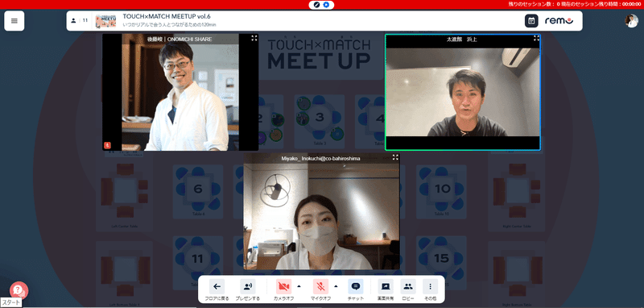Return to floor with フロアに戻る
Image resolution: width=644 pixels, height=308 pixels.
pos(217,290)
